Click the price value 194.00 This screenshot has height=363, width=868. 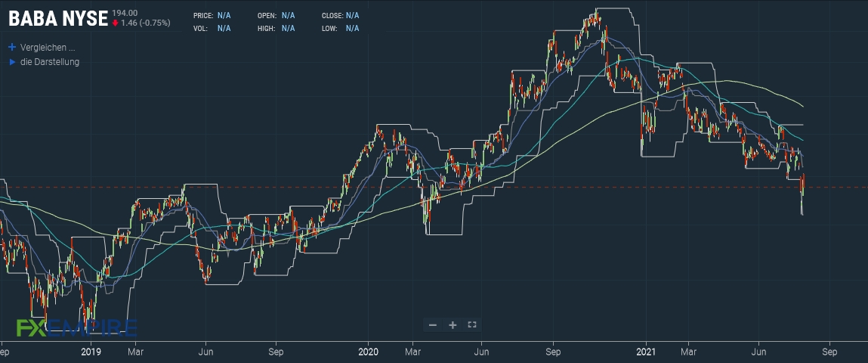click(x=125, y=13)
